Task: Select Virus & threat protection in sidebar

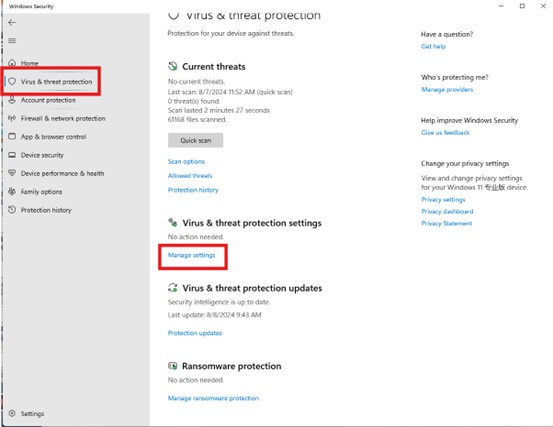Action: tap(51, 81)
